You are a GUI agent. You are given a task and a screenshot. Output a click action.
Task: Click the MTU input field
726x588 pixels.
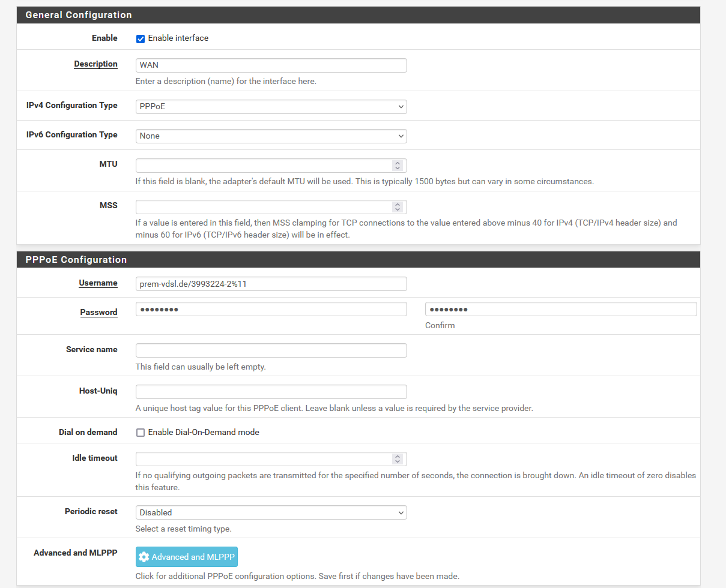[x=263, y=166]
